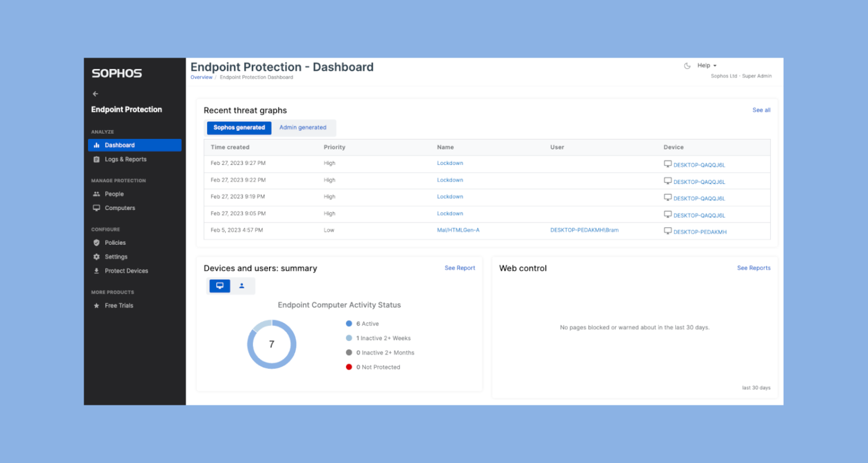Click the donut chart showing 7 devices
Image resolution: width=868 pixels, height=463 pixels.
click(272, 345)
